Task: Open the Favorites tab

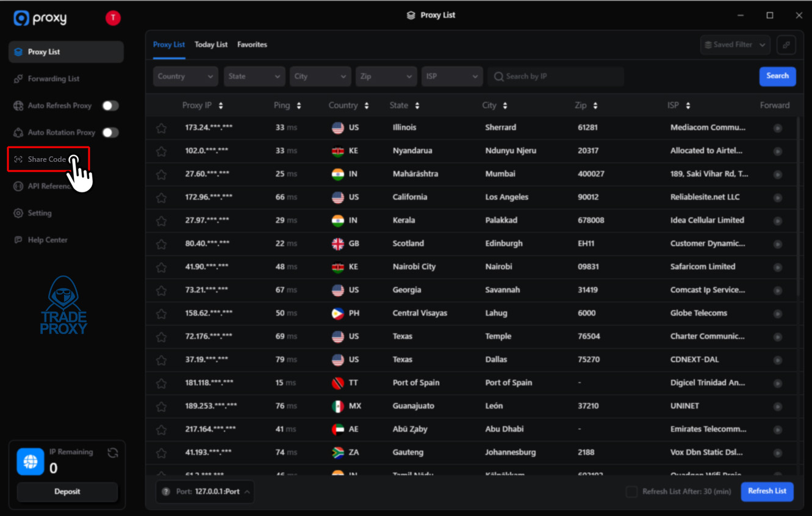Action: point(252,44)
